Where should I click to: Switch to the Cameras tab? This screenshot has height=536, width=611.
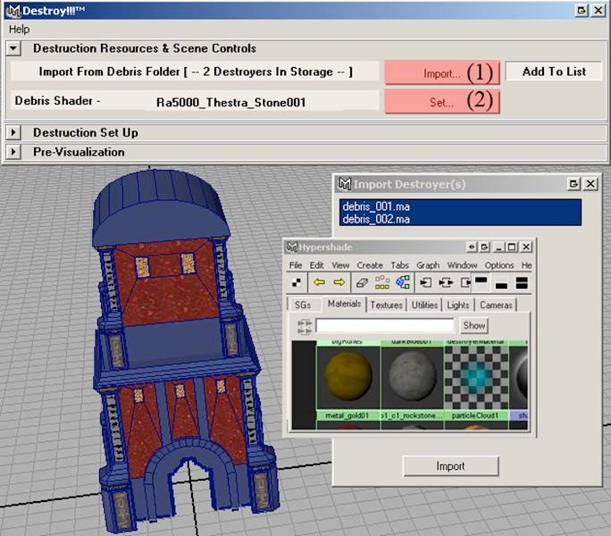[x=496, y=305]
